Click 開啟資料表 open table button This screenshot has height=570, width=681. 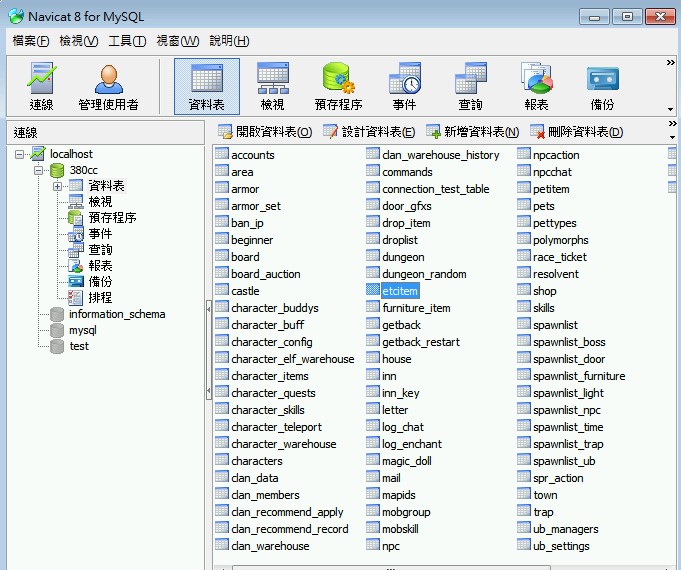tap(265, 132)
